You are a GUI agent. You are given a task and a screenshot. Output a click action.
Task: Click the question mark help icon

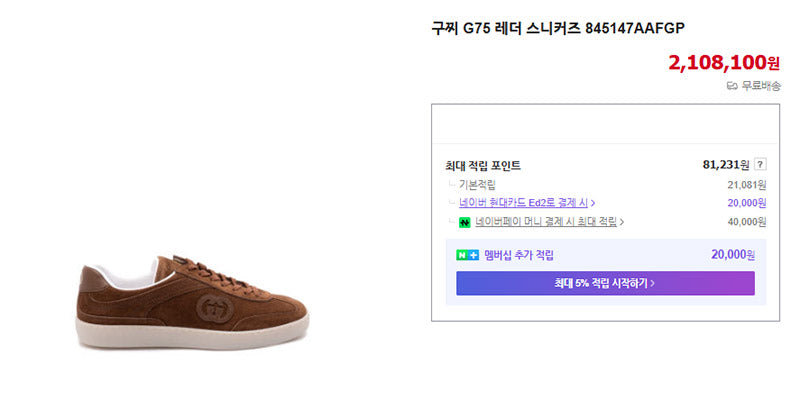coord(760,165)
